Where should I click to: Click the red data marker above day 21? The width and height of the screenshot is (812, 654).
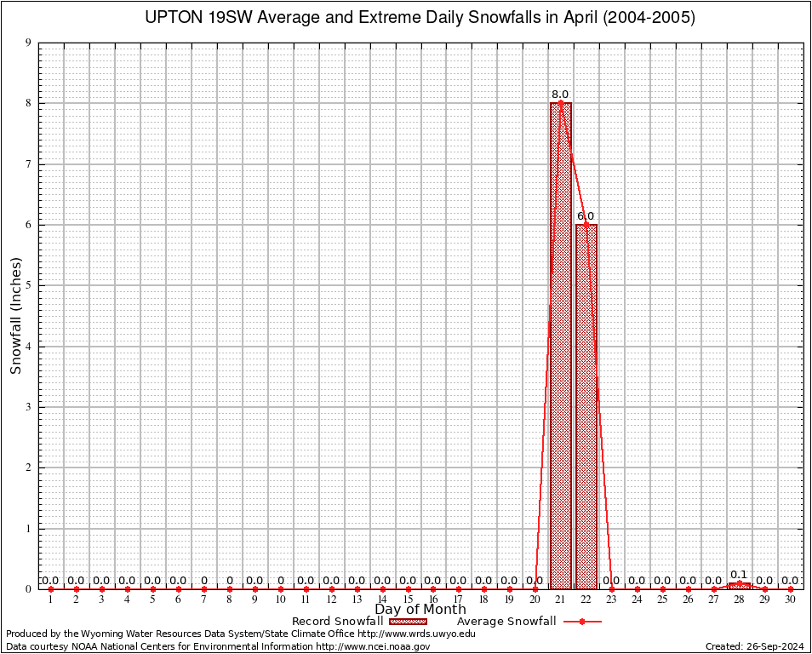561,103
